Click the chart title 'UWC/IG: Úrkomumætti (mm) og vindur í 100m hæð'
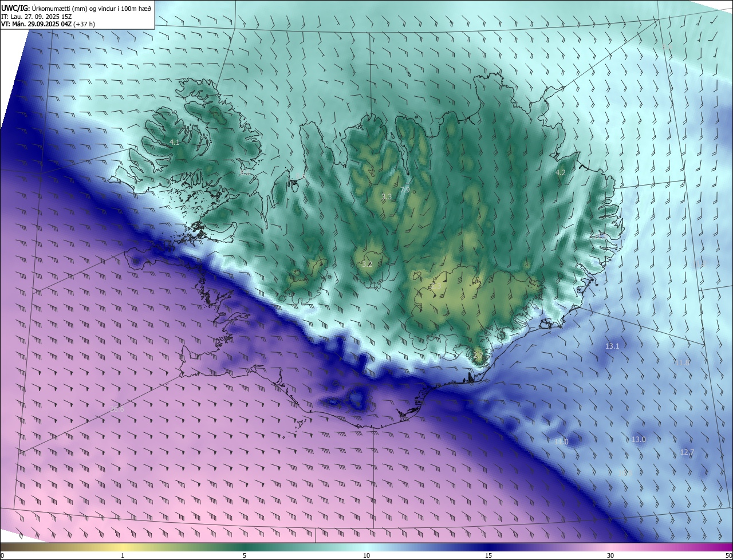This screenshot has height=560, width=733. (76, 8)
